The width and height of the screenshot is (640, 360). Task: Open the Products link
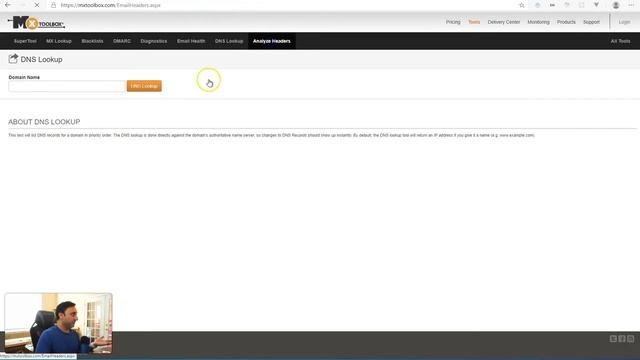(x=566, y=22)
